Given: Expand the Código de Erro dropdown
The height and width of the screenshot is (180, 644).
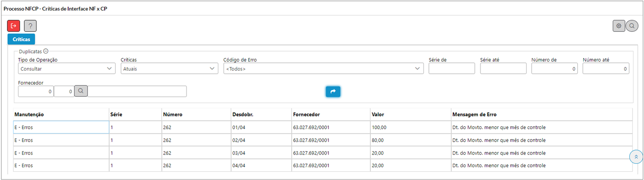Looking at the screenshot, I should tap(323, 68).
